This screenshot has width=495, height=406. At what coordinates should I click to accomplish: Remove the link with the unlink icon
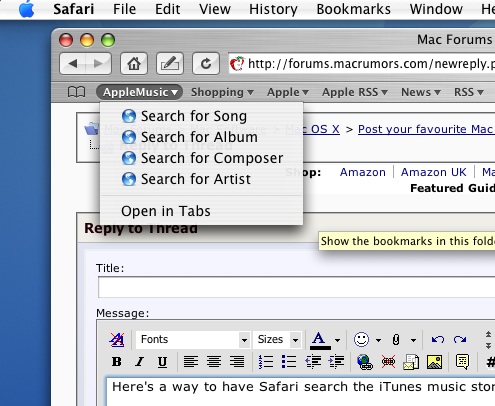[x=388, y=362]
